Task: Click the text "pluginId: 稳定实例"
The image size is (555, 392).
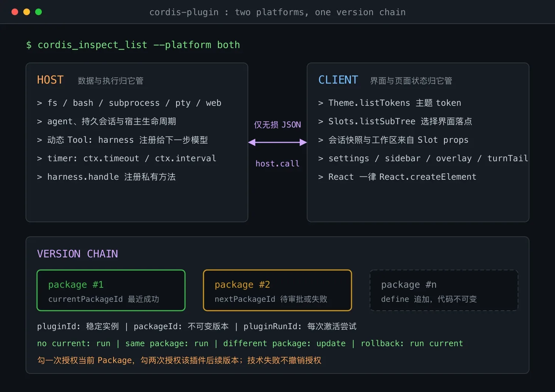Action: coord(78,326)
